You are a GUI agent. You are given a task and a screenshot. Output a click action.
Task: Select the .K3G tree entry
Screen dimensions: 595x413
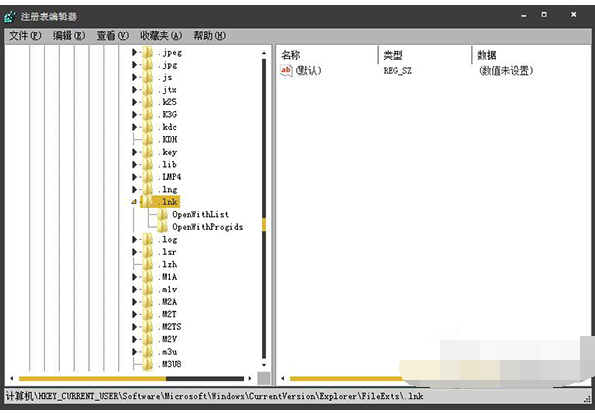click(168, 115)
